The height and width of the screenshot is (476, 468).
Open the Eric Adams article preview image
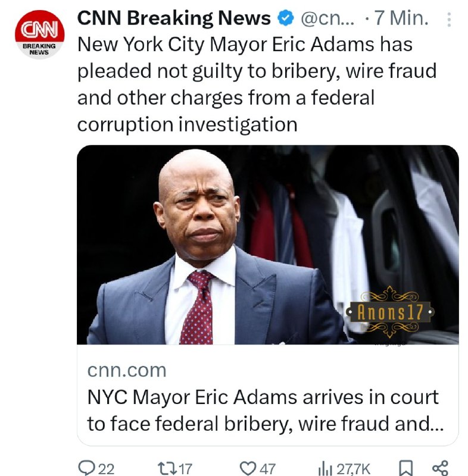(x=267, y=245)
